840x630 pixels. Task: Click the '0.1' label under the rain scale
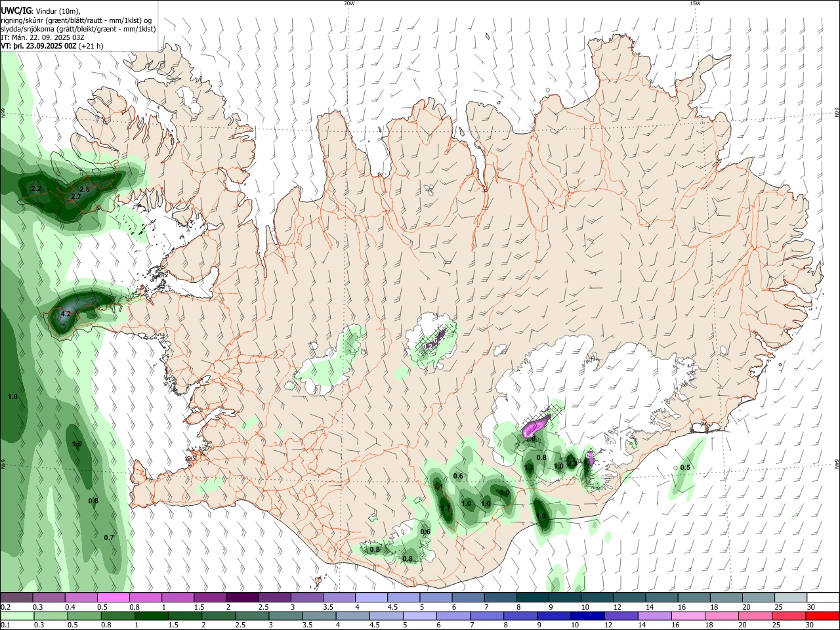pos(5,625)
